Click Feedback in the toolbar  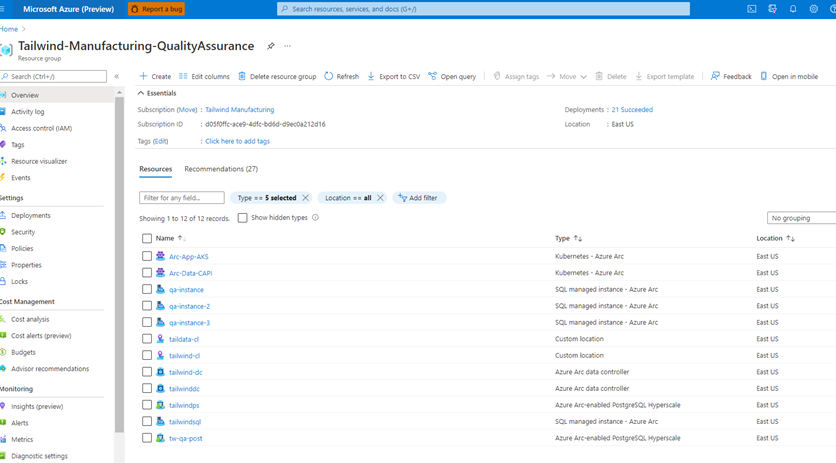[731, 76]
